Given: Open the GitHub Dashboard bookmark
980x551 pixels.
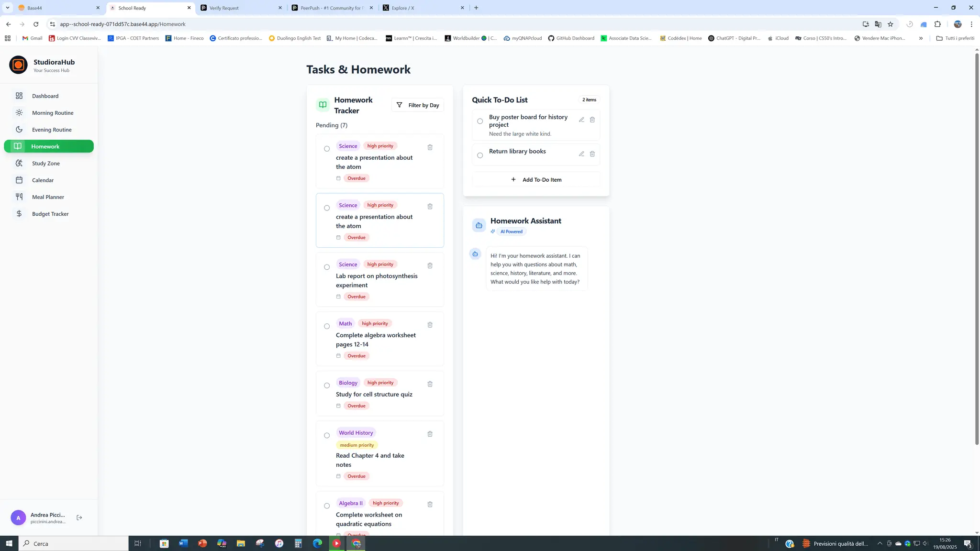Looking at the screenshot, I should tap(571, 38).
